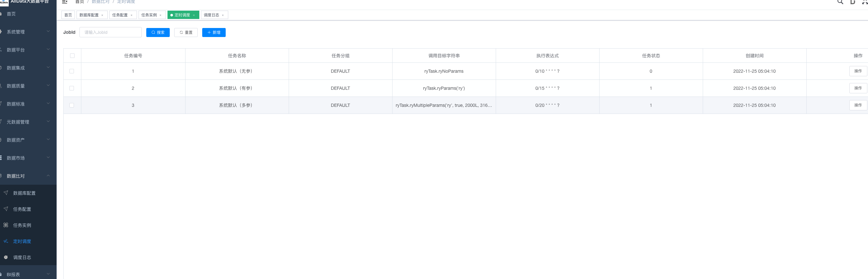This screenshot has width=868, height=279.
Task: Expand the 元数据管理 sidebar menu
Action: click(x=28, y=122)
